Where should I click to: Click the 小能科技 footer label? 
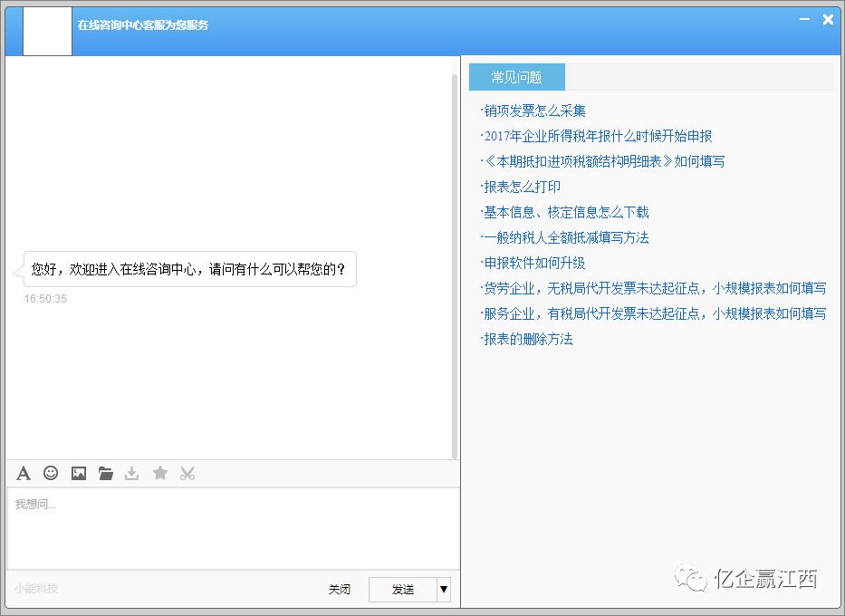click(x=36, y=589)
